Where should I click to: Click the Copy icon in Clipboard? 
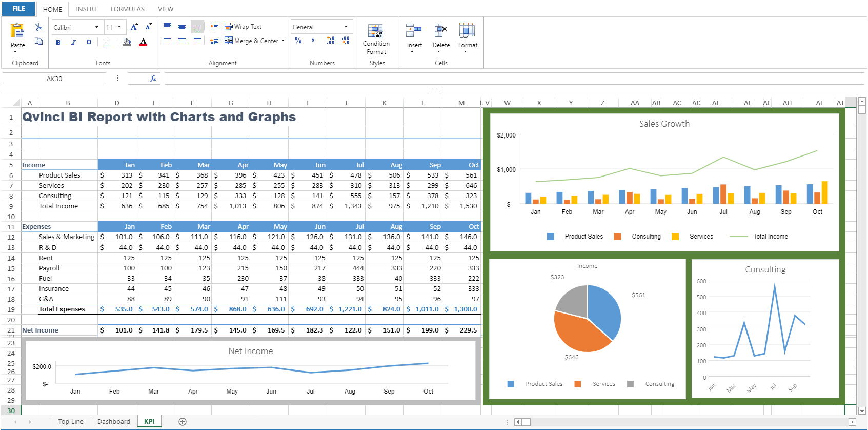(x=38, y=42)
